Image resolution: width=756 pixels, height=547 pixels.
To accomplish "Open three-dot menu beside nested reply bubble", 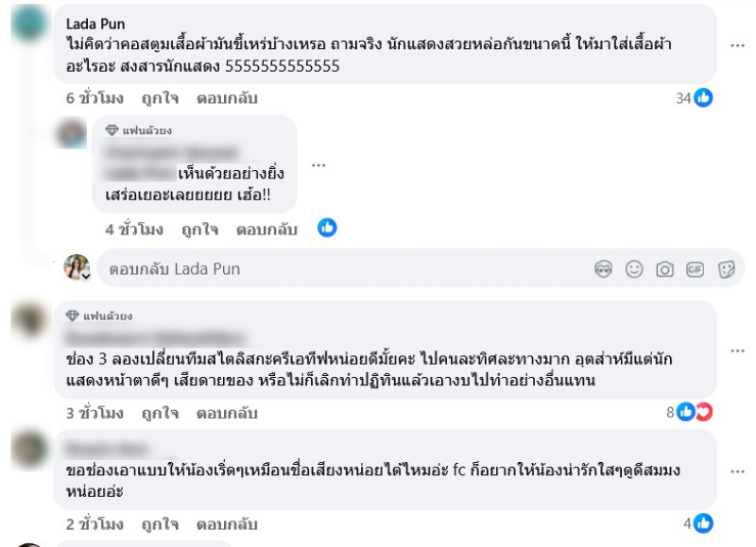I will [318, 164].
